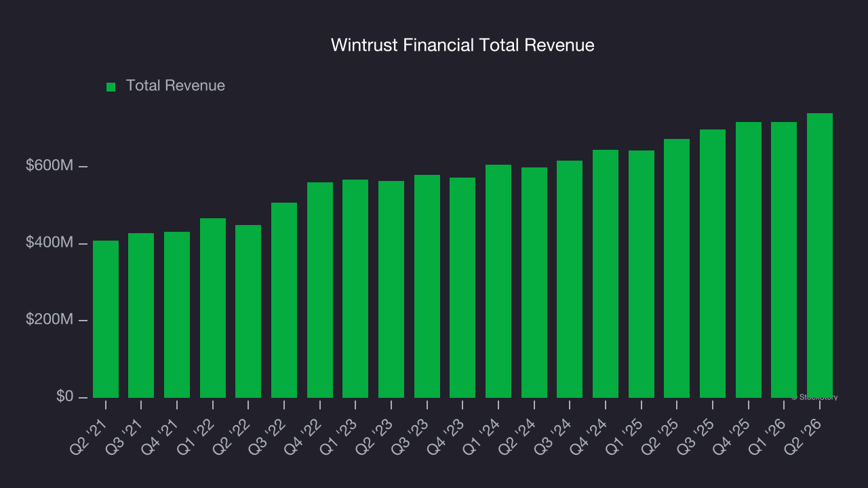Image resolution: width=868 pixels, height=488 pixels.
Task: Click the chart title Wintrust Financial Total Revenue
Action: coord(462,45)
